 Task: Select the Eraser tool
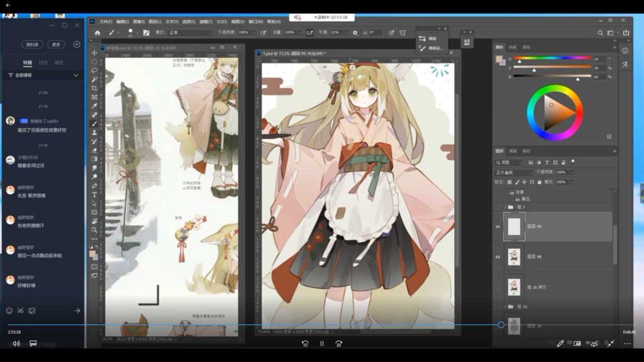94,150
